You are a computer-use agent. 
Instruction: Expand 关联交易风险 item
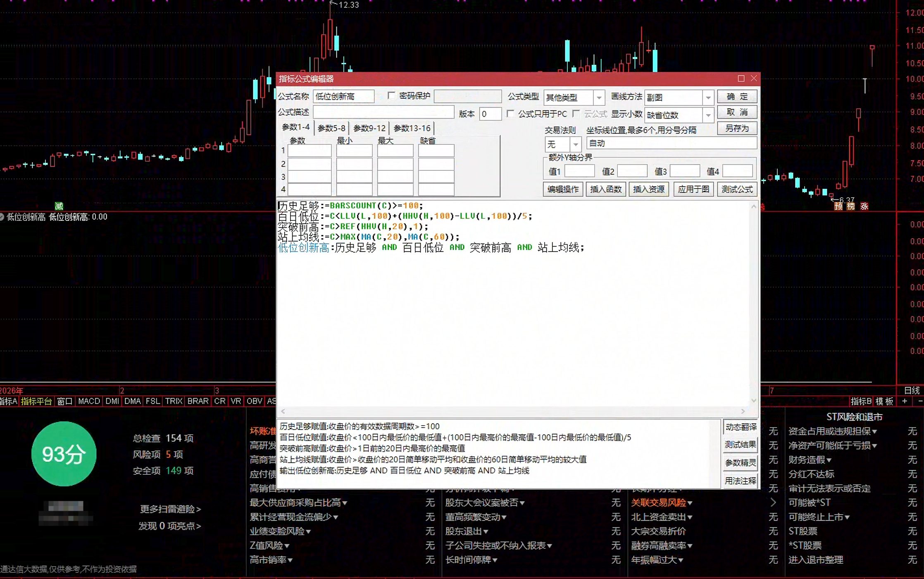pos(662,503)
